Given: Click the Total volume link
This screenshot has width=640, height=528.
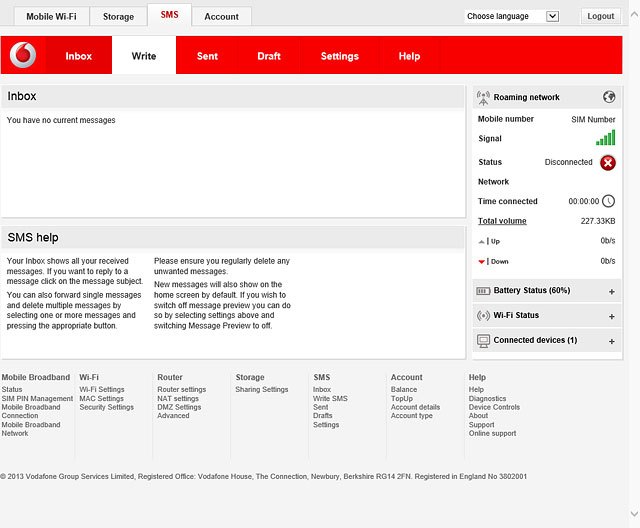Looking at the screenshot, I should tap(502, 221).
